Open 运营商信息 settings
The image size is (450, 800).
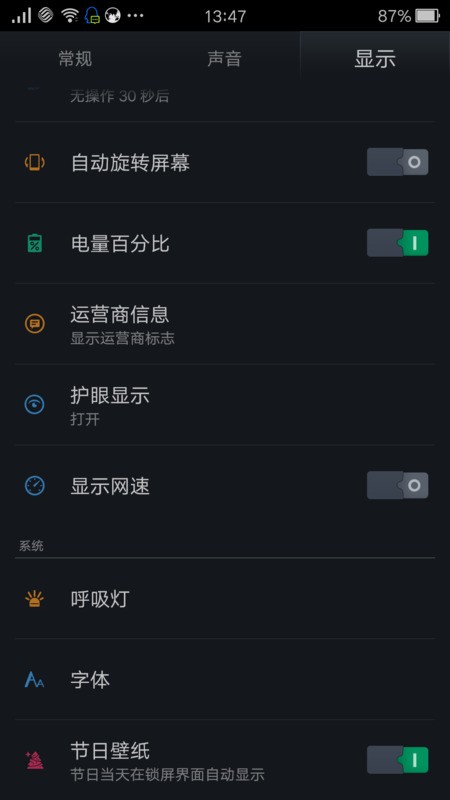tap(225, 324)
